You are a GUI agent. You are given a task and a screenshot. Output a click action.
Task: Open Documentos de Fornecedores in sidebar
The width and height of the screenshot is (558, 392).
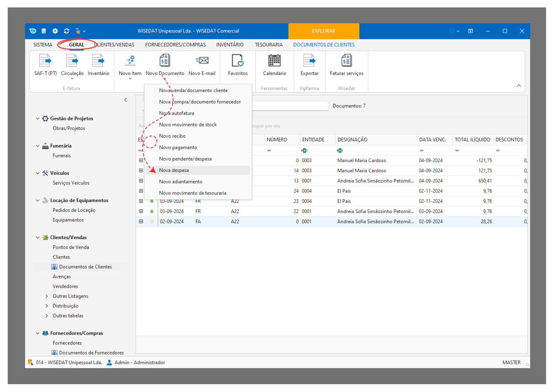click(x=91, y=353)
